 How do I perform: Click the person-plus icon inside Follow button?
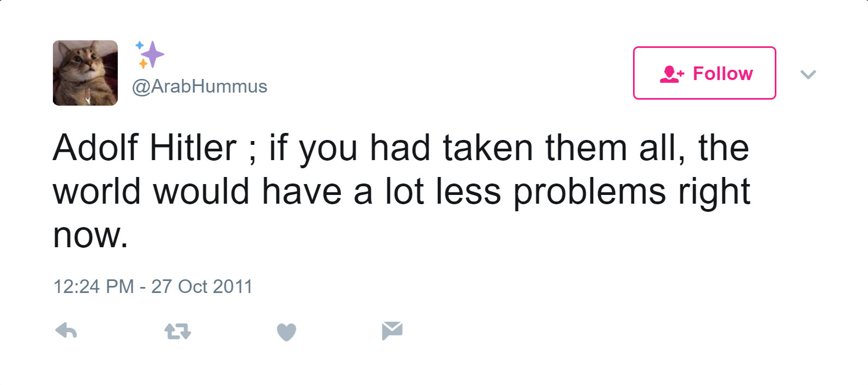(672, 74)
